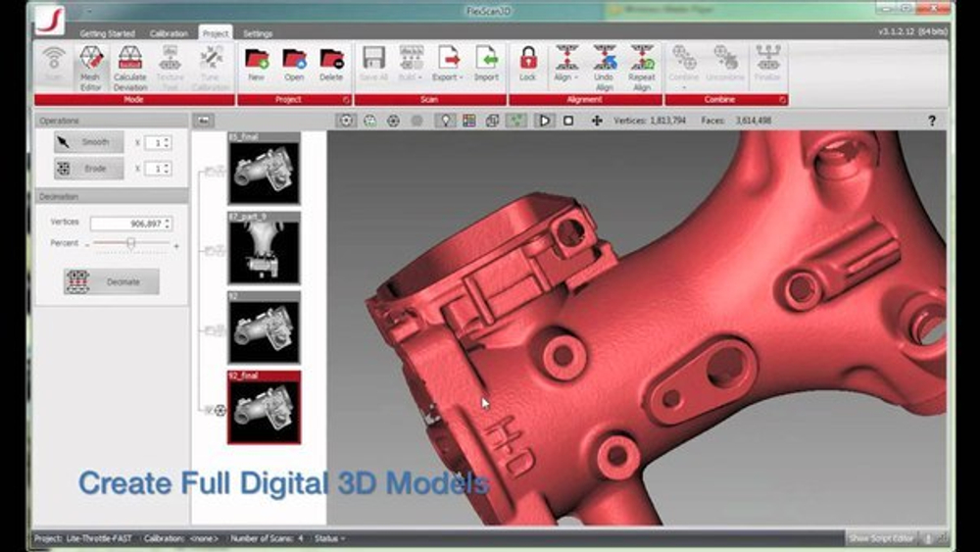Screen dimensions: 980x552
Task: Collapse the scan list with arrow button
Action: [203, 121]
